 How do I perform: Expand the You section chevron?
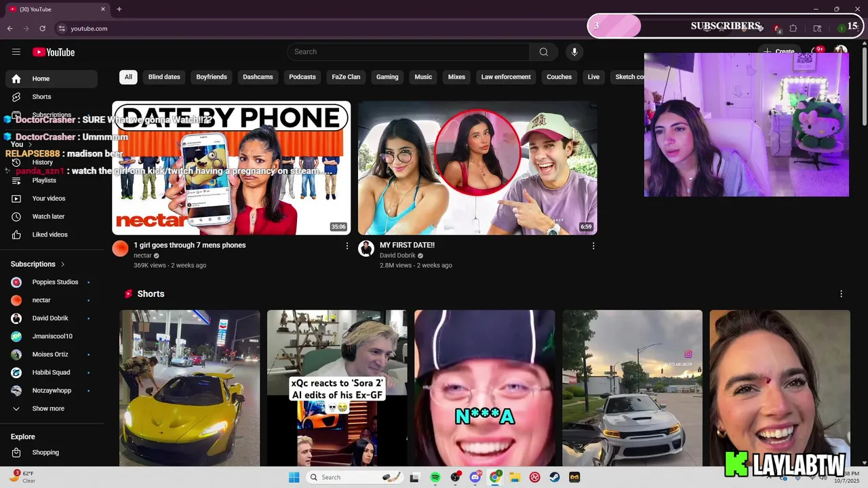click(x=31, y=144)
